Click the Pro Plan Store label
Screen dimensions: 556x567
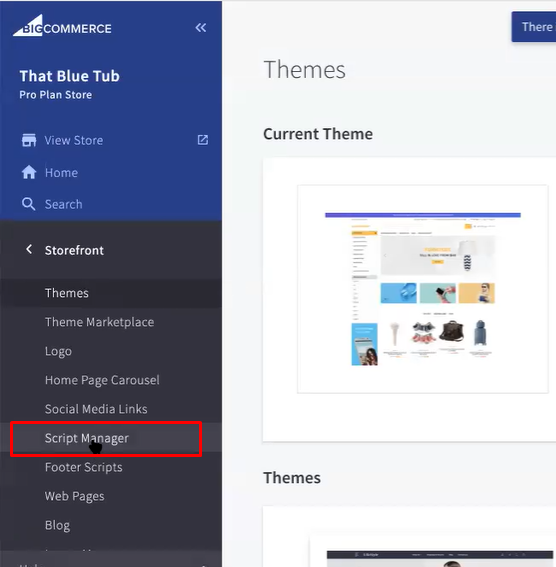tap(56, 95)
